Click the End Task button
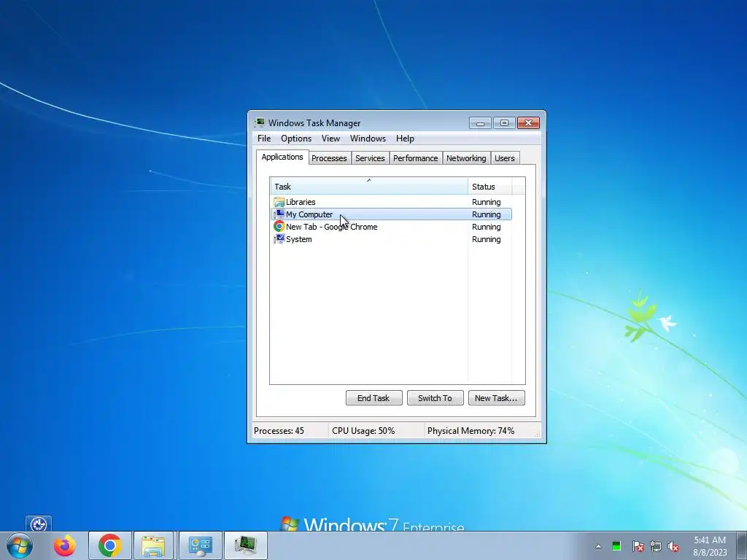This screenshot has width=747, height=560. pos(374,398)
